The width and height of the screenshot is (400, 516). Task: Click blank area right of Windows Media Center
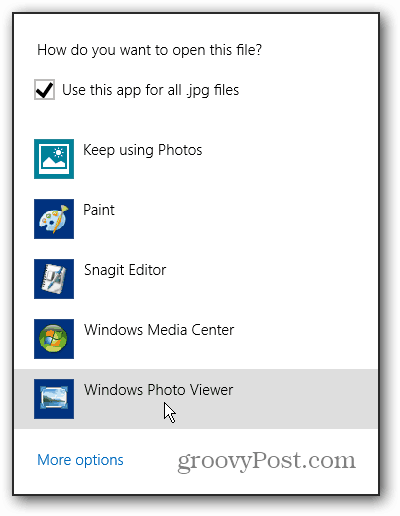tap(306, 339)
